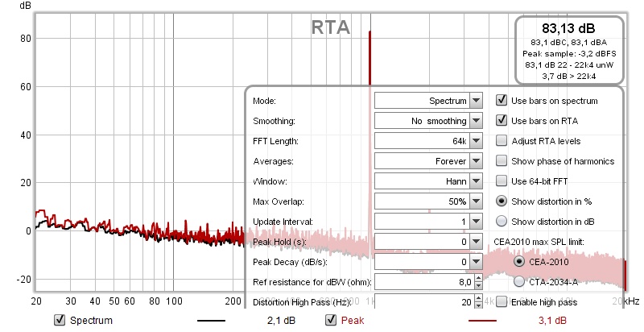Enable Adjust RTA levels checkbox
This screenshot has width=644, height=332.
tap(502, 141)
